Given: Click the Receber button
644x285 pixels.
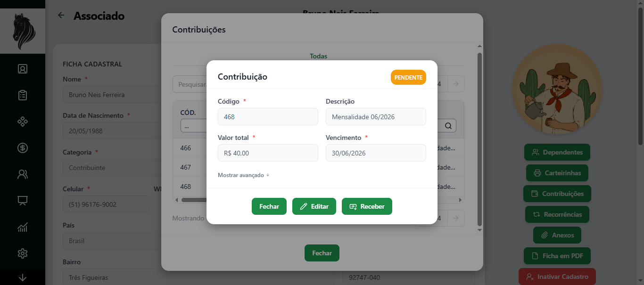Looking at the screenshot, I should coord(367,206).
